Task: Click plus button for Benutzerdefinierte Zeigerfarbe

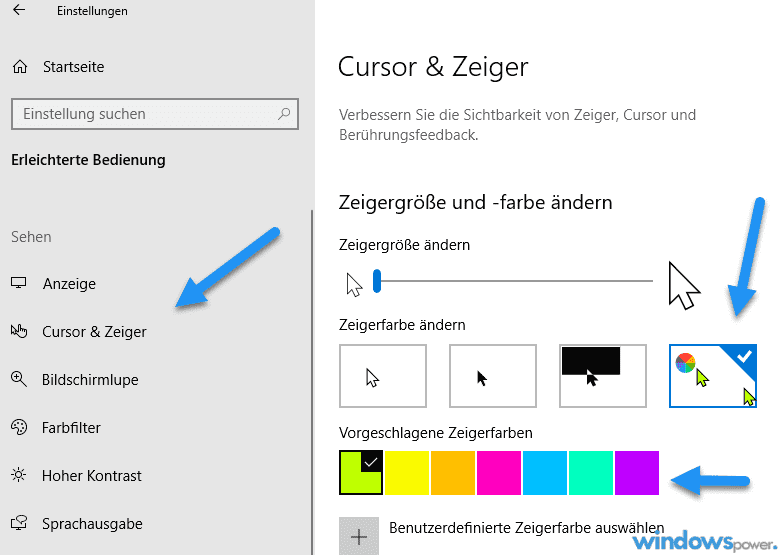Action: tap(359, 535)
